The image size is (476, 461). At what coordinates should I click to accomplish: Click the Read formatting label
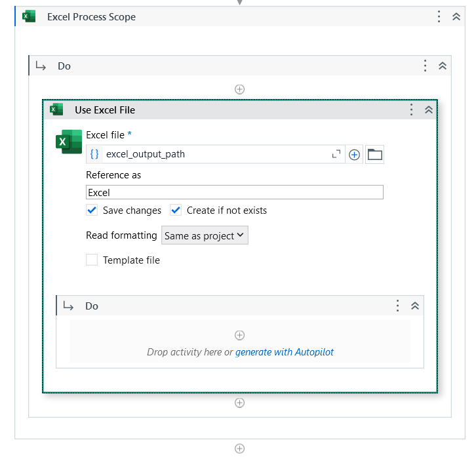[x=121, y=235]
